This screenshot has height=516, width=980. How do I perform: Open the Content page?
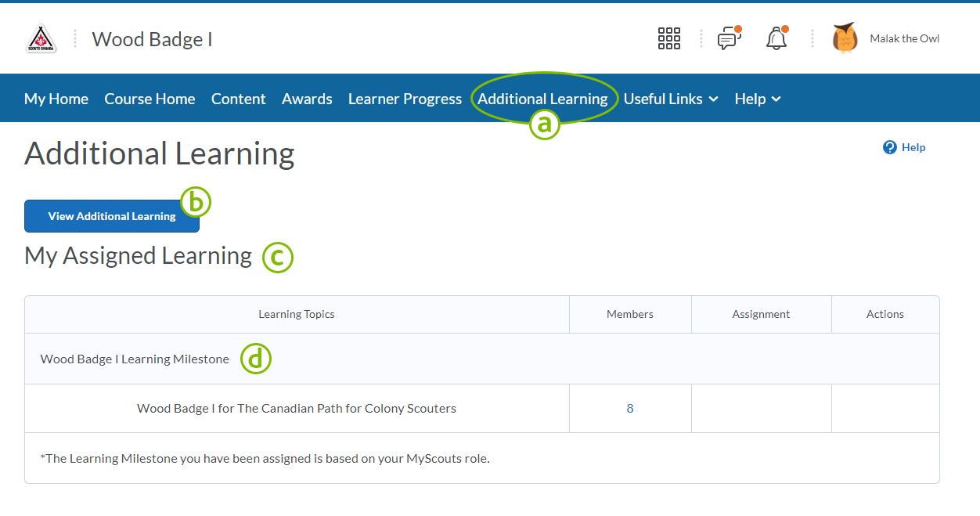point(239,99)
